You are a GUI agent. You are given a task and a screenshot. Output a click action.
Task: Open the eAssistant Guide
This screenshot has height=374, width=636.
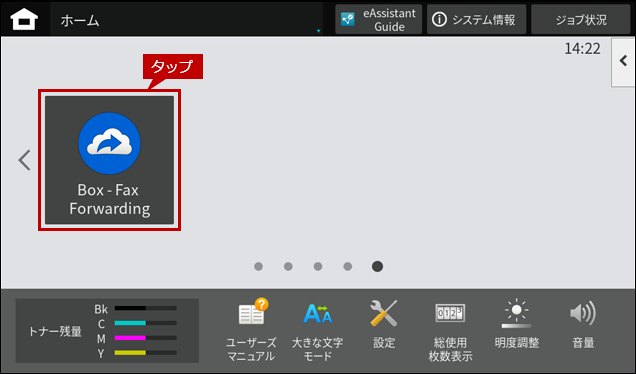pyautogui.click(x=378, y=19)
